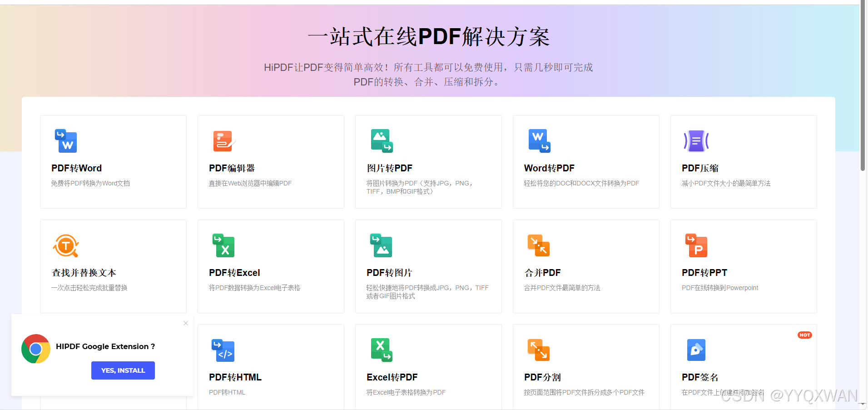Click the PDF转Word tool icon
This screenshot has height=410, width=868.
point(66,141)
